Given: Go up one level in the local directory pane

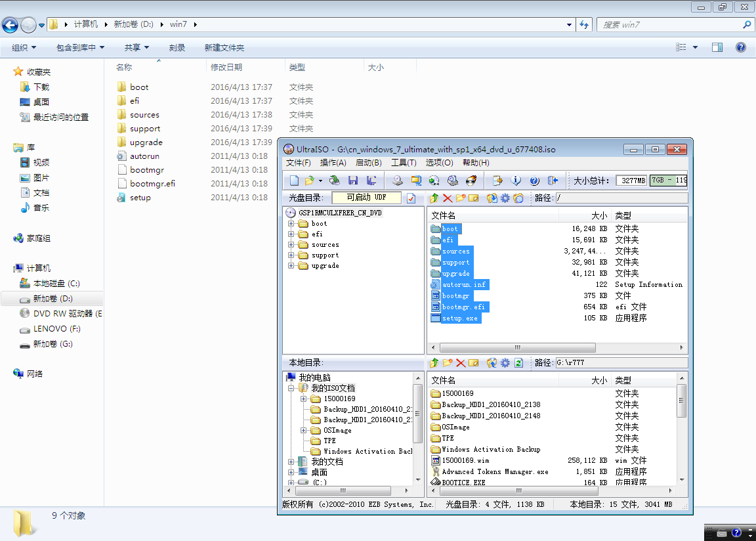Looking at the screenshot, I should pos(434,363).
